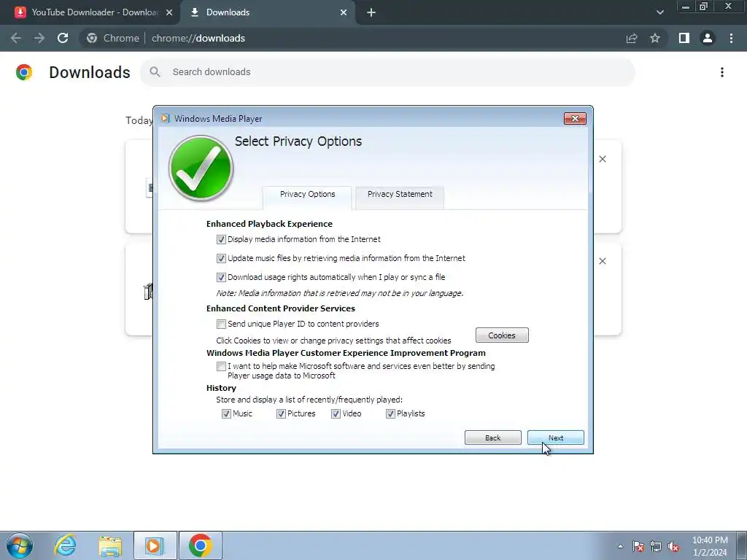Check Send unique Player ID to content providers
The image size is (747, 560).
221,324
